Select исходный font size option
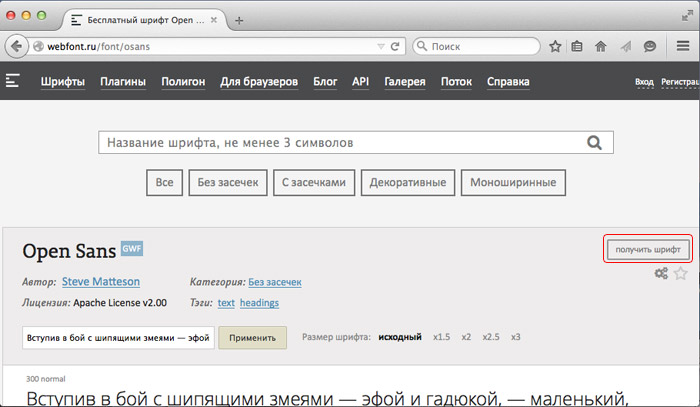Viewport: 700px width, 407px height. (x=400, y=337)
